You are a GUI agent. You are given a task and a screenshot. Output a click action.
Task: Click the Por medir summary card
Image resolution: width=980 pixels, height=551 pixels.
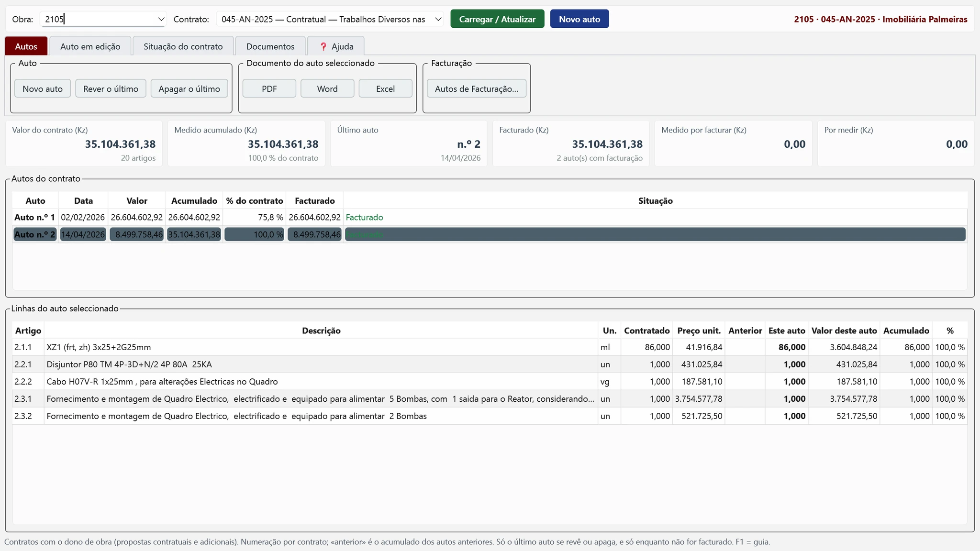[x=896, y=143]
